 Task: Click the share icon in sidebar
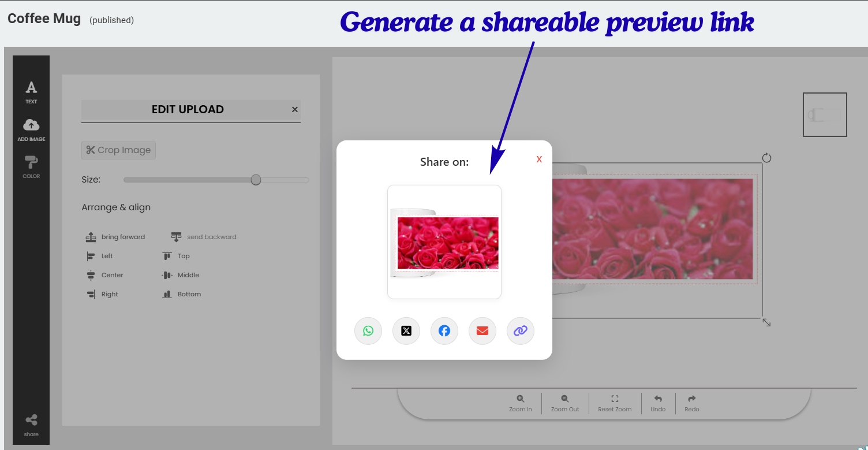(31, 425)
